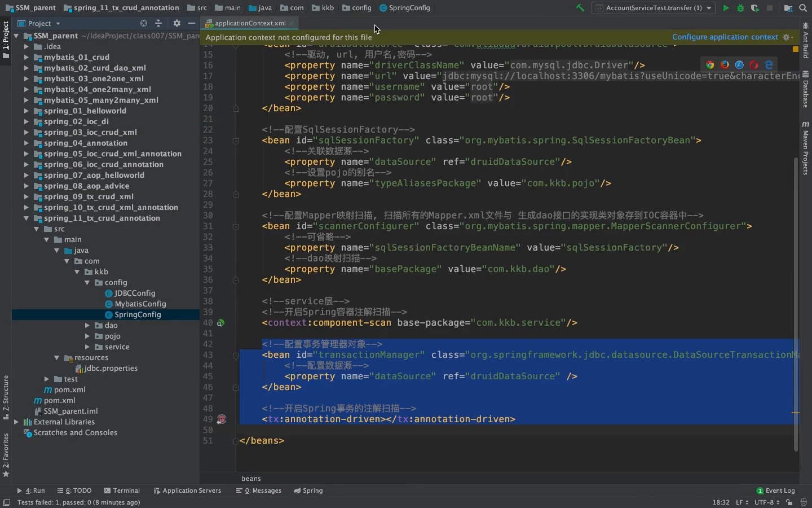Open the Z: Structure side tab

tap(6, 397)
